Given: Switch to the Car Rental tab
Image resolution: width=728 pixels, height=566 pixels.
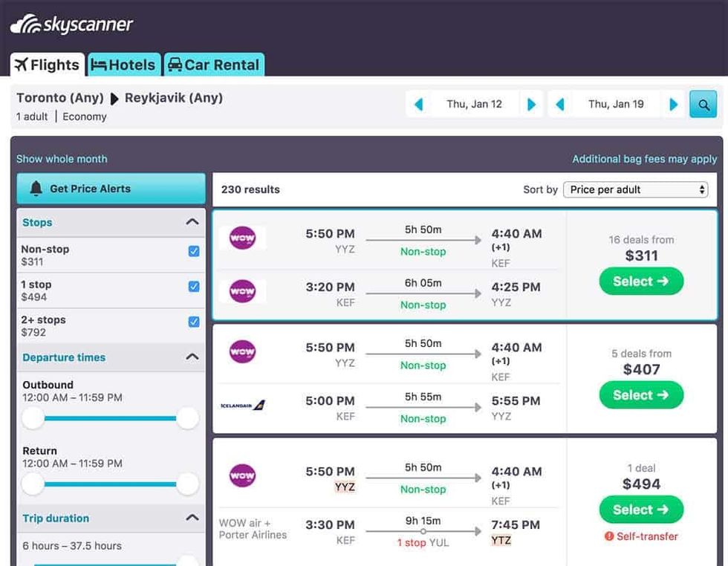Looking at the screenshot, I should click(214, 65).
